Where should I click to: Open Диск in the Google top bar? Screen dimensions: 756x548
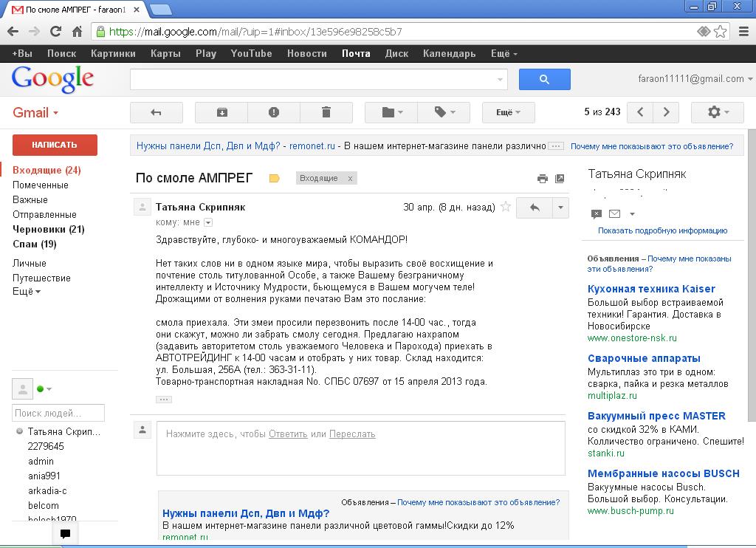(x=396, y=53)
